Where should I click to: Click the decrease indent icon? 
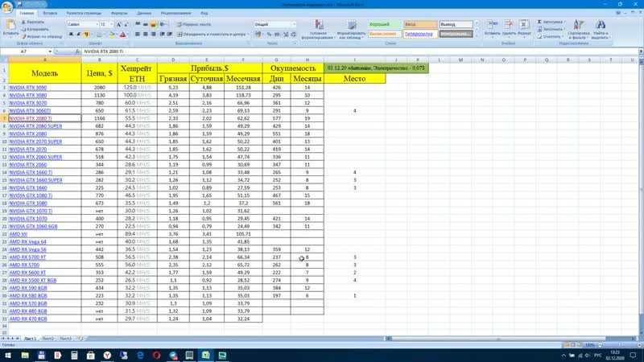click(163, 35)
